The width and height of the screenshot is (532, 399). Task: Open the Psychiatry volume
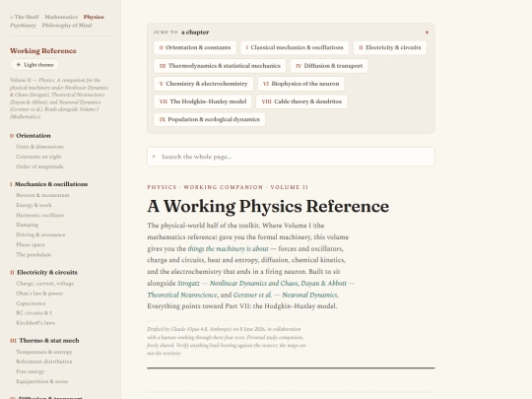point(23,26)
